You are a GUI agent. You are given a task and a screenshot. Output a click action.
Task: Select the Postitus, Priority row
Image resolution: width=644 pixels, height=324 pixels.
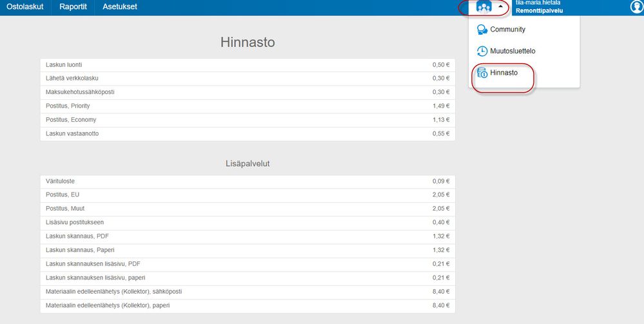click(x=248, y=106)
